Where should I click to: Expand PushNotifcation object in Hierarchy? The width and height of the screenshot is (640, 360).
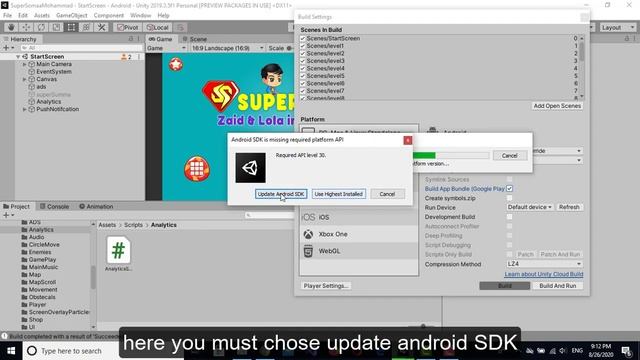click(x=24, y=109)
